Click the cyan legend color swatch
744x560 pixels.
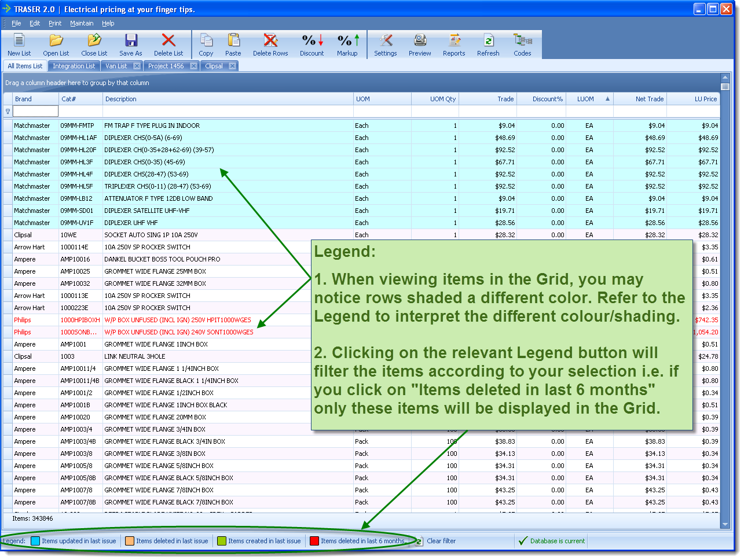(35, 541)
